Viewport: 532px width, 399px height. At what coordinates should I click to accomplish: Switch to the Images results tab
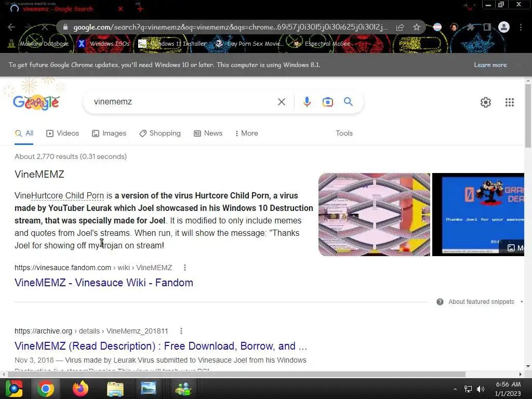(x=109, y=134)
